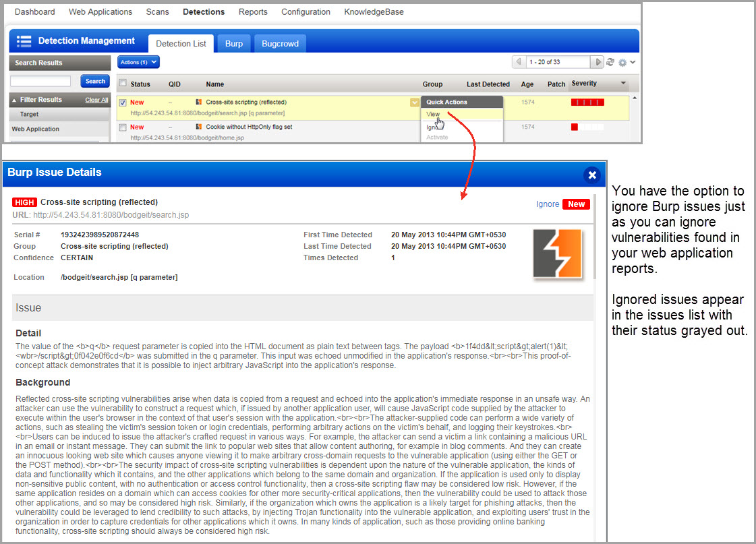756x544 pixels.
Task: Open the Detections menu
Action: point(204,12)
